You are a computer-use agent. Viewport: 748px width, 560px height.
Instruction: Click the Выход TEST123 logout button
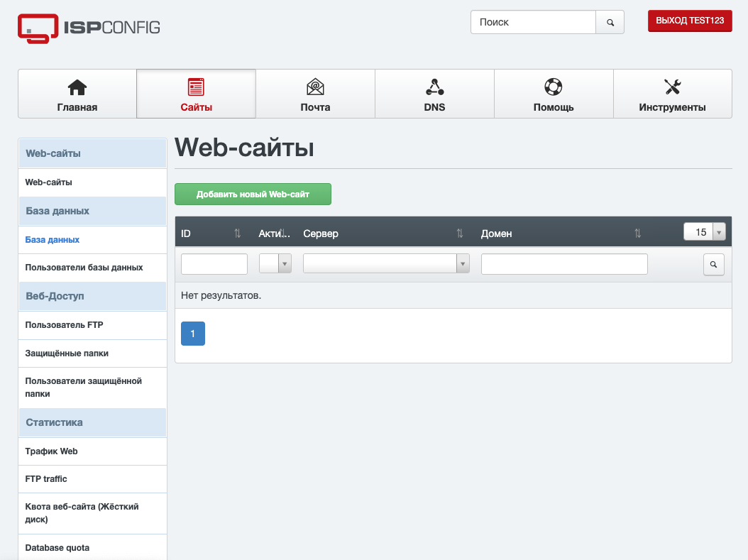[x=689, y=21]
